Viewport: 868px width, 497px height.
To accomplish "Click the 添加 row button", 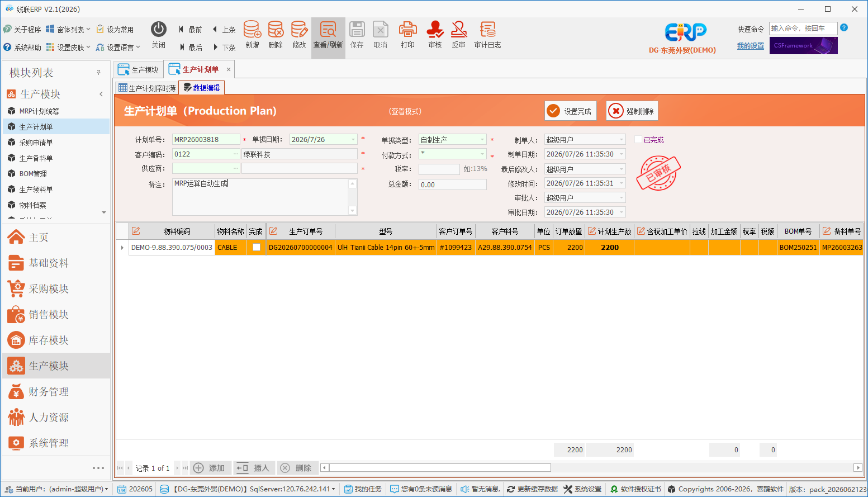I will (x=209, y=468).
